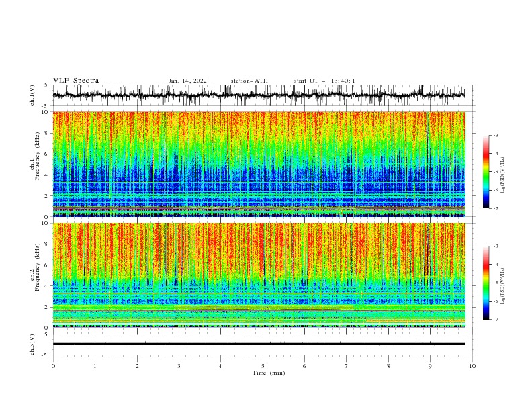The height and width of the screenshot is (411, 532).
Task: Click the "-5" tick on the ch.1(V) axis
Action: click(46, 106)
